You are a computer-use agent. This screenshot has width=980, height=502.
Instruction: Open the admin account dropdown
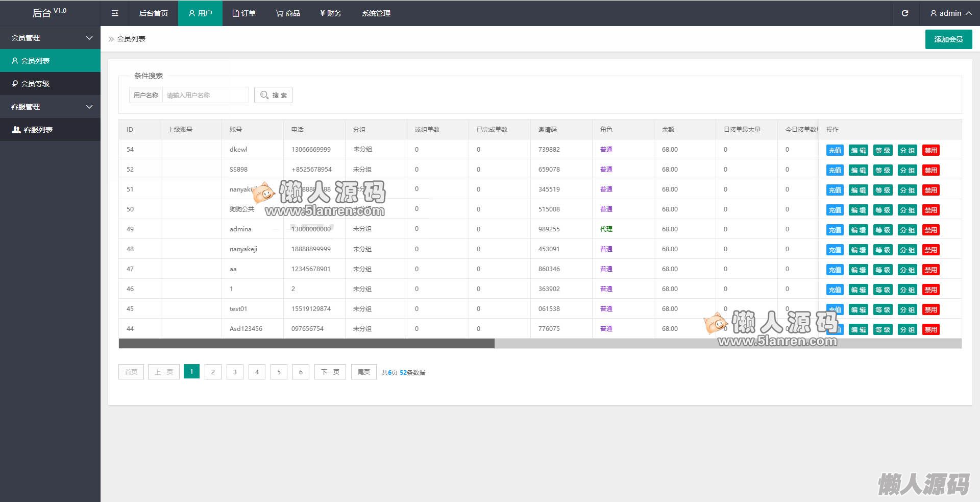click(x=950, y=13)
